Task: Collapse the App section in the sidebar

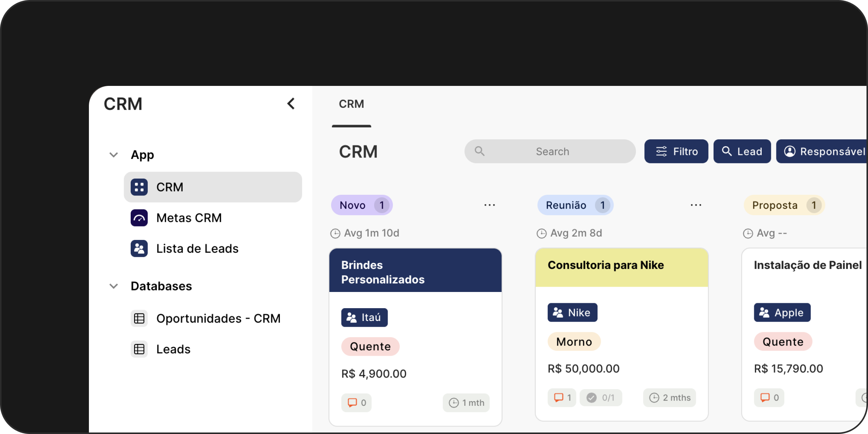Action: tap(113, 154)
